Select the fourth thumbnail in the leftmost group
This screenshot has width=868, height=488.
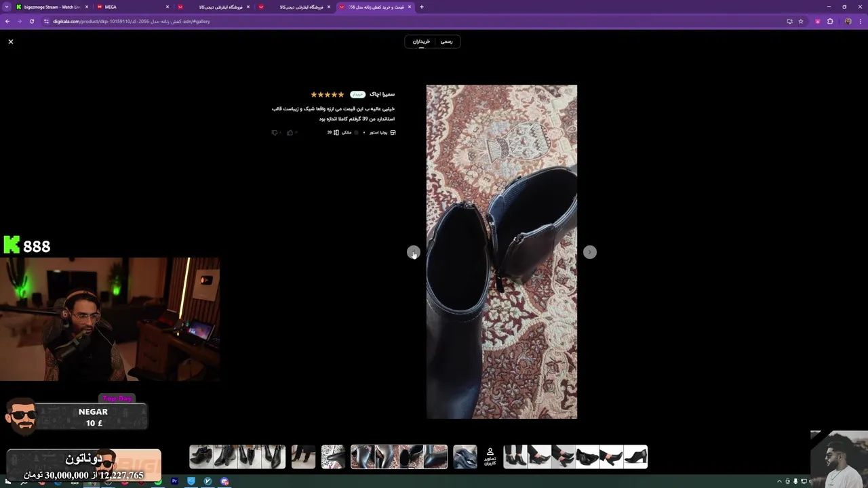pyautogui.click(x=273, y=457)
